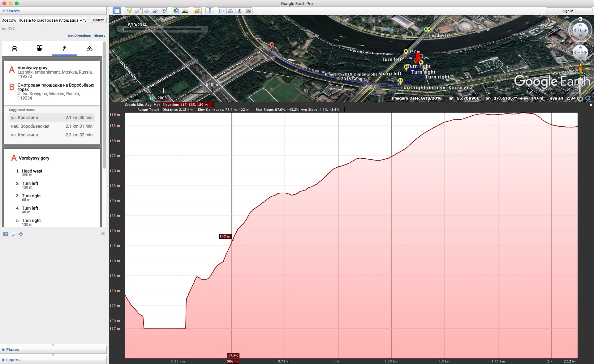Click the green start placemark near Head west

tap(426, 30)
